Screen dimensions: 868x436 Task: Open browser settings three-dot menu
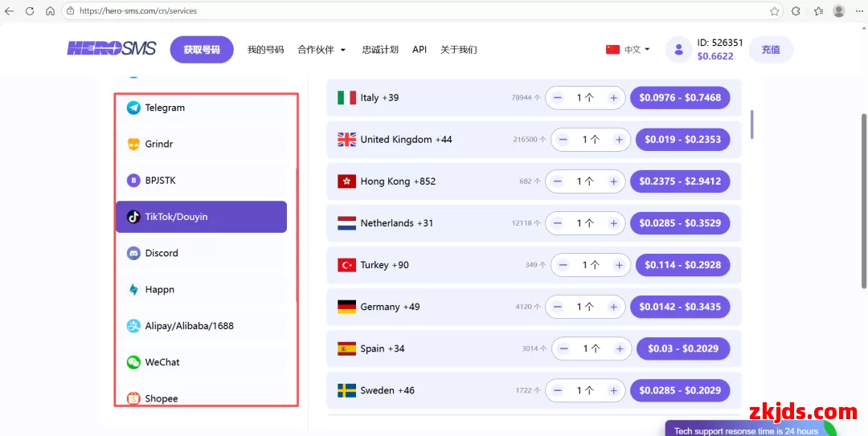pyautogui.click(x=858, y=11)
